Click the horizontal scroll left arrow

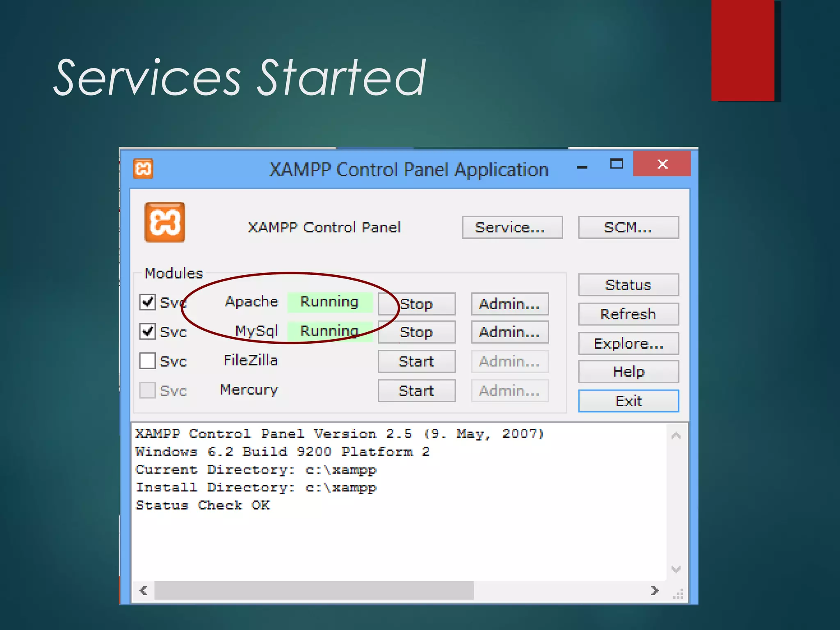(x=143, y=591)
